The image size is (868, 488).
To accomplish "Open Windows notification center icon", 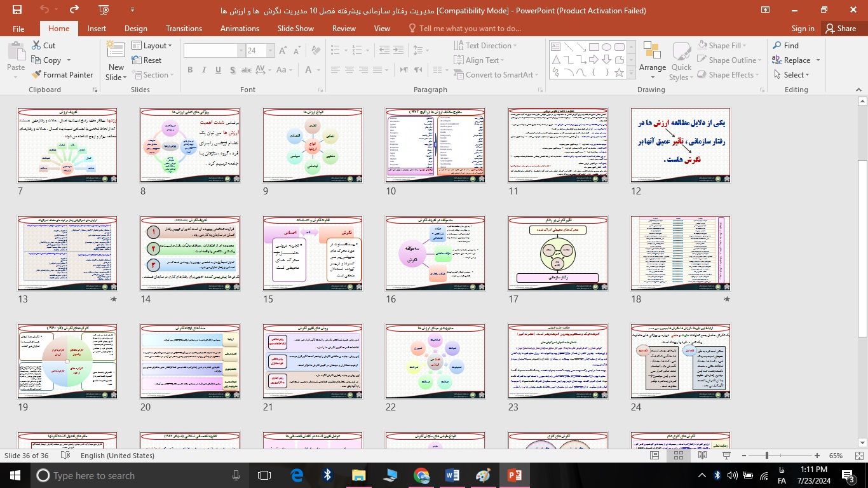I will point(849,475).
